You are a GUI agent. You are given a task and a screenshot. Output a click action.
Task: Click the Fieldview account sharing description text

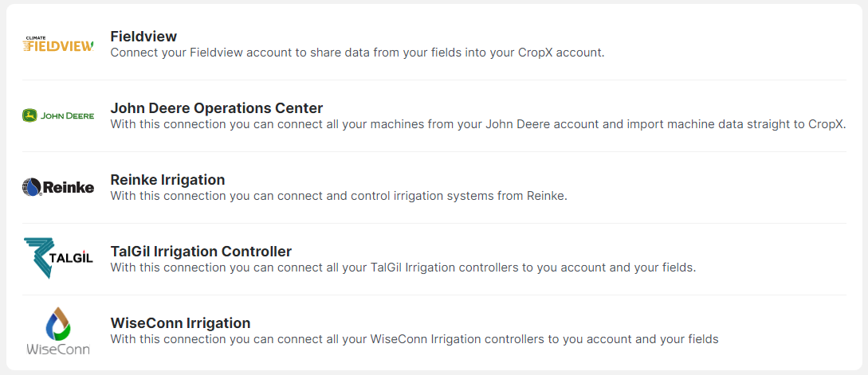357,53
